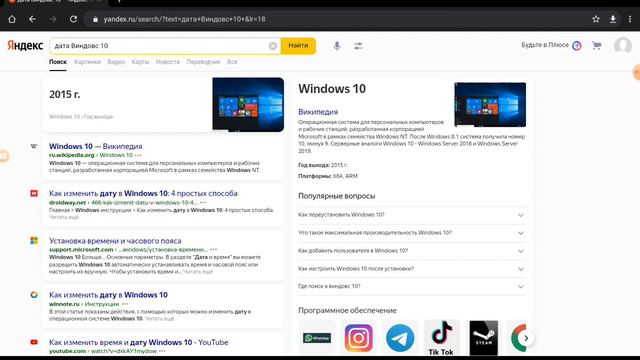The image size is (640, 360).
Task: Click 'Читать ещё' under droidway.net result
Action: pos(64,217)
